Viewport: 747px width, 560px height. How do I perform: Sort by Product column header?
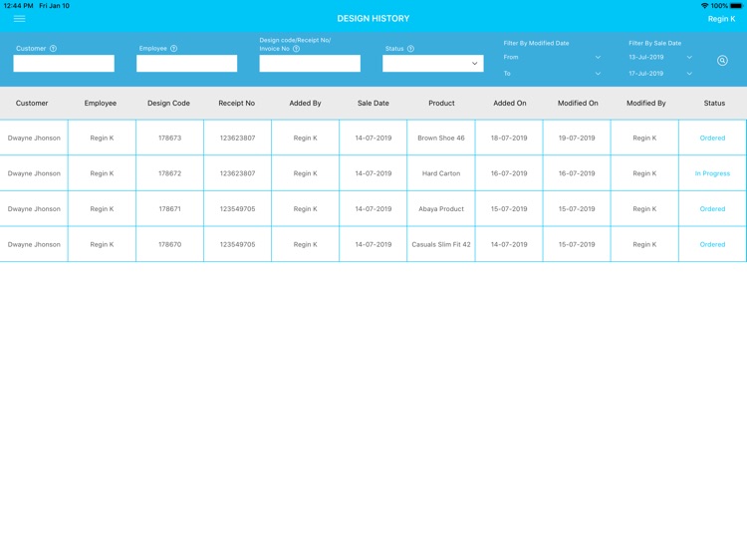(x=441, y=103)
